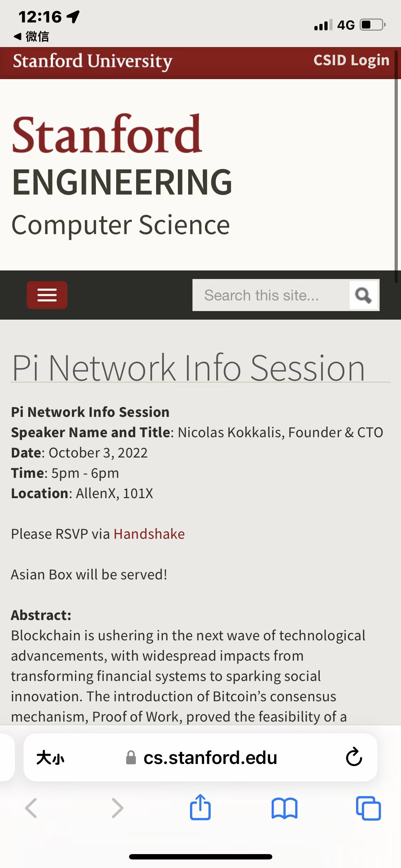Image resolution: width=401 pixels, height=868 pixels.
Task: Click the Stanford University header link
Action: pyautogui.click(x=93, y=61)
